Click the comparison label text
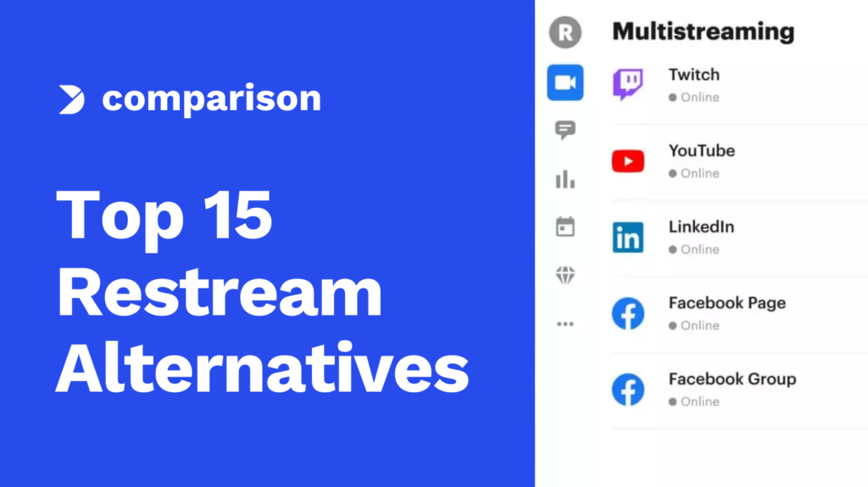 point(211,99)
